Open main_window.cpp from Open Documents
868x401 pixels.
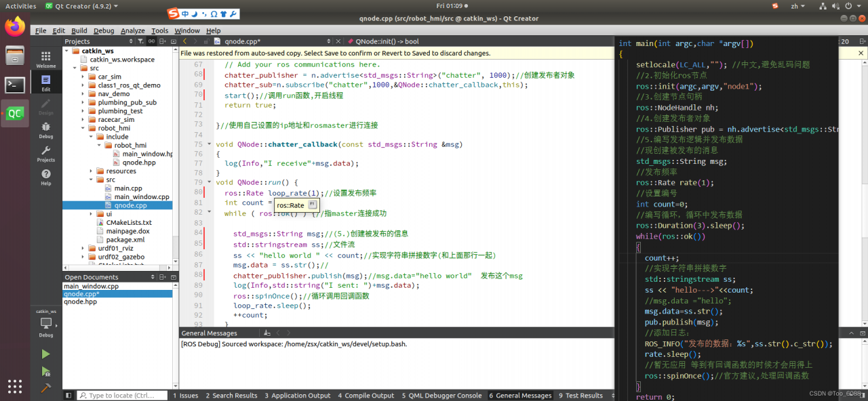pyautogui.click(x=91, y=286)
